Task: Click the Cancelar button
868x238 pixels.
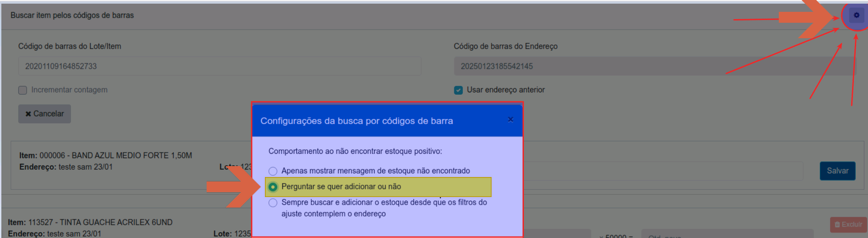Action: (45, 114)
